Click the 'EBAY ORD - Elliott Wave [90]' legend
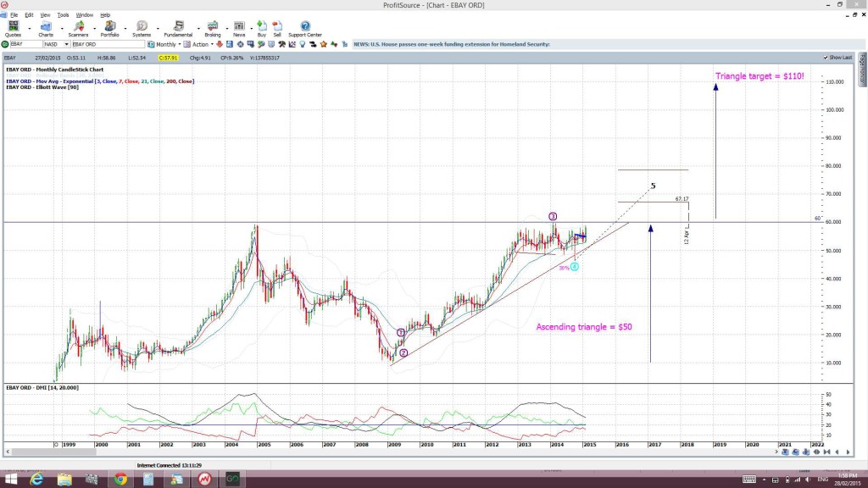This screenshot has width=868, height=488. pyautogui.click(x=42, y=87)
